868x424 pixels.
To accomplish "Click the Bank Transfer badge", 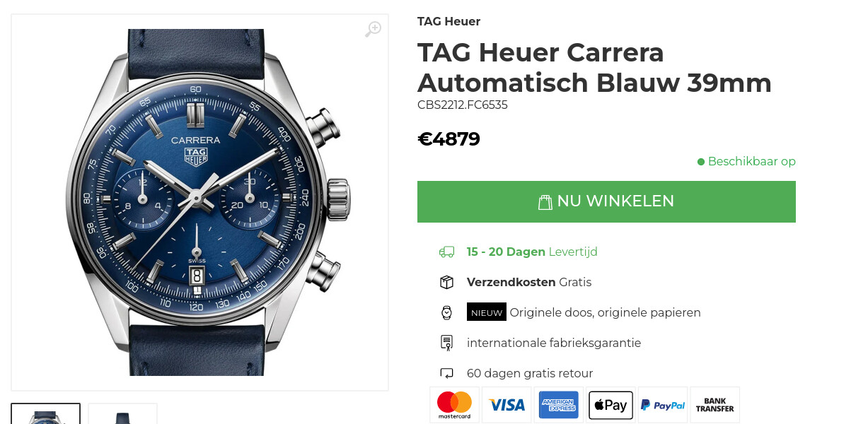I will coord(714,405).
